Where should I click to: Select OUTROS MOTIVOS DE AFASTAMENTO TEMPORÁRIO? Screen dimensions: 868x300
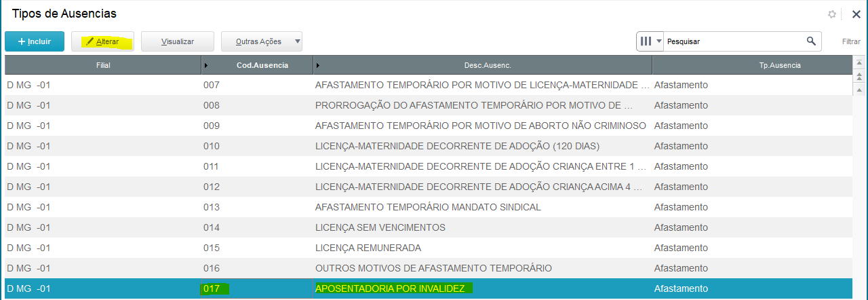click(482, 268)
